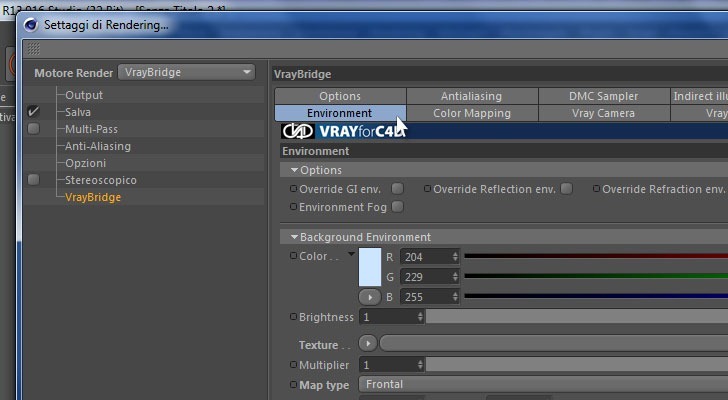Image resolution: width=728 pixels, height=400 pixels.
Task: Select Multi-Pass in the settings list
Action: coord(91,129)
